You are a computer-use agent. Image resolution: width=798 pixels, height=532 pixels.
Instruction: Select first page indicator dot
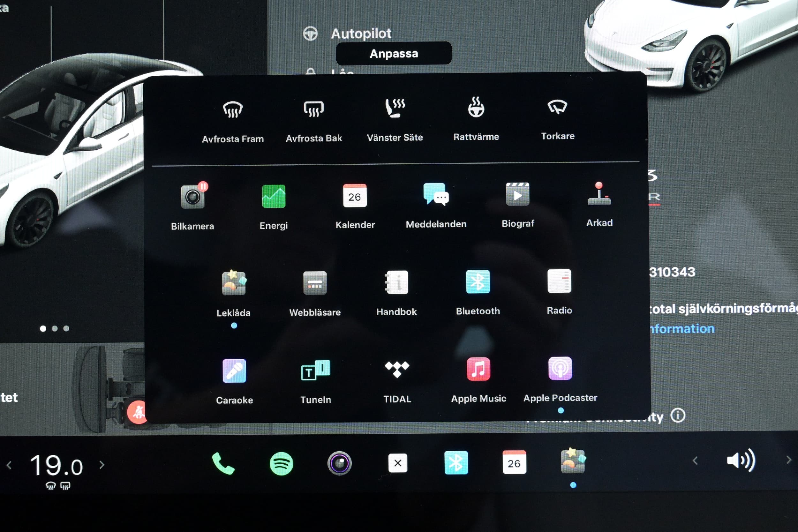43,328
